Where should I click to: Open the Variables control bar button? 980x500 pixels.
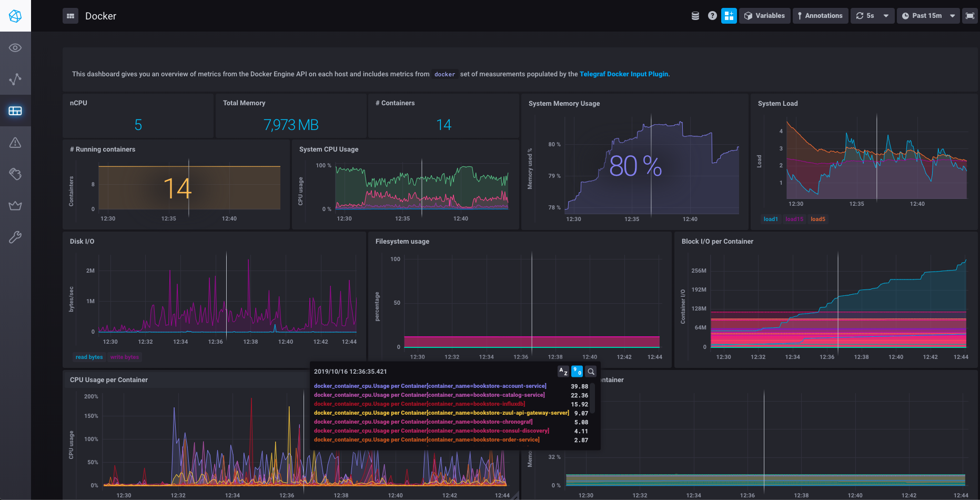(765, 16)
